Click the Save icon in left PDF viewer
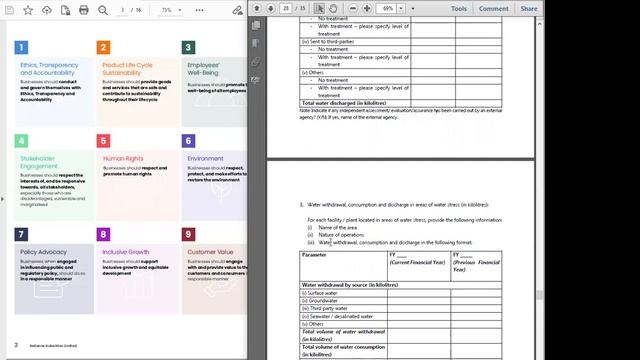The width and height of the screenshot is (640, 360). tap(9, 10)
